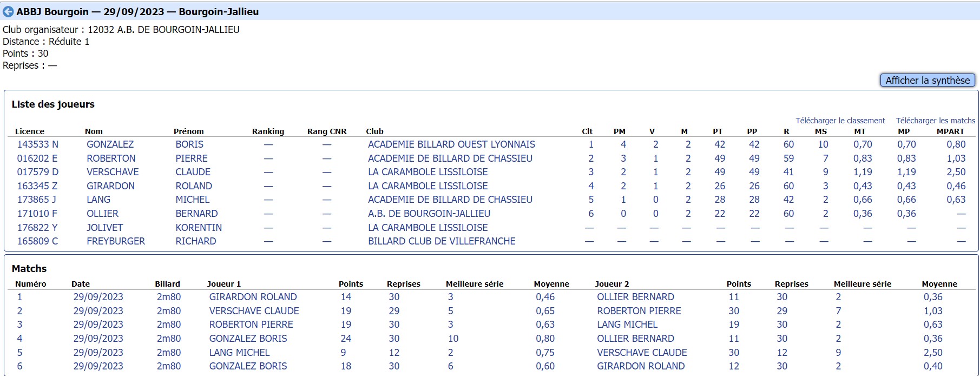The width and height of the screenshot is (980, 377).
Task: Select player name GONZALEZ in list
Action: (110, 144)
